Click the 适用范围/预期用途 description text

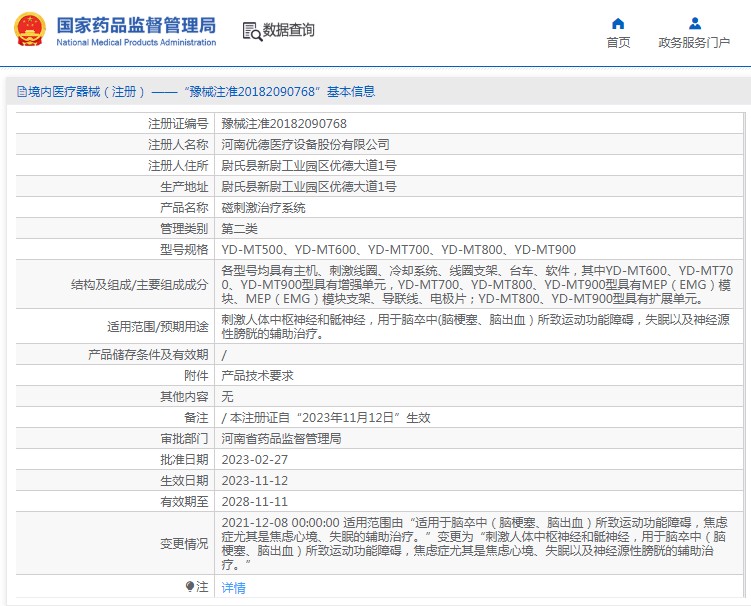coord(476,326)
